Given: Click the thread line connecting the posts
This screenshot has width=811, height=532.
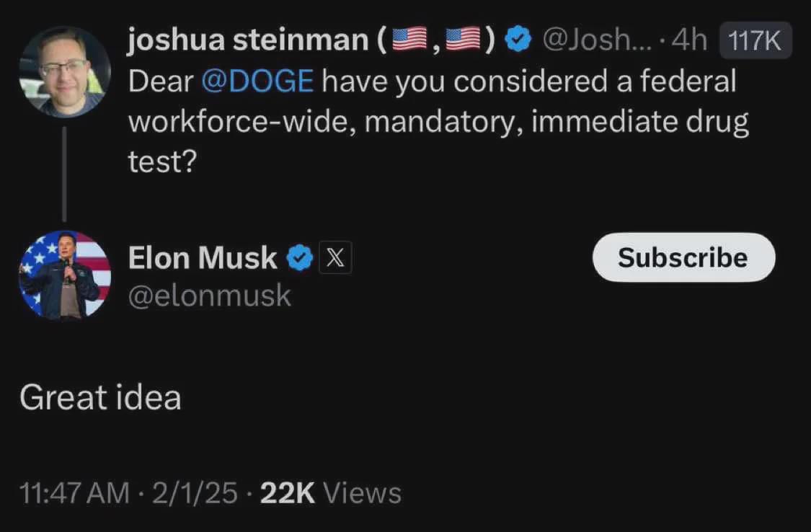Looking at the screenshot, I should (64, 174).
